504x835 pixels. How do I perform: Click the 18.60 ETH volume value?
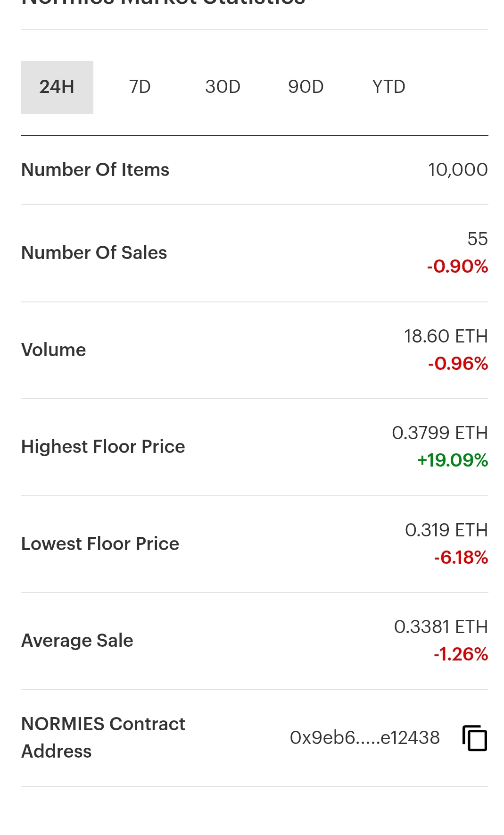coord(446,336)
